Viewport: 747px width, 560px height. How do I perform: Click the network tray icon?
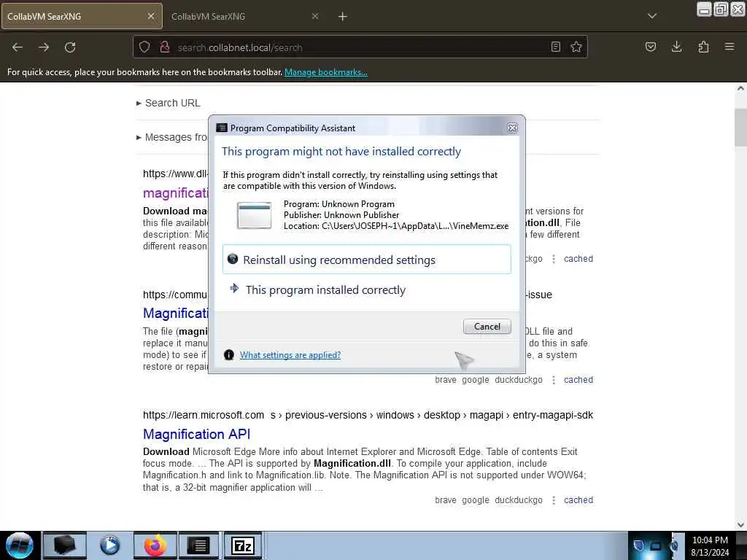click(656, 545)
